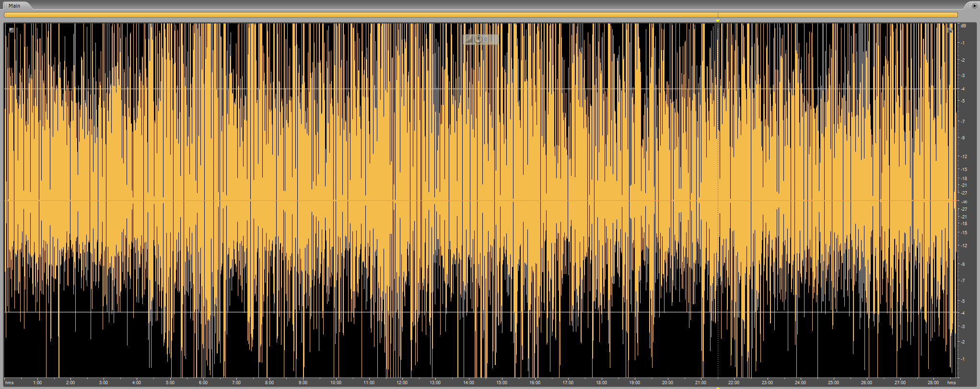Click the left edge handle of the zoom bar
The height and width of the screenshot is (389, 980).
(x=5, y=15)
